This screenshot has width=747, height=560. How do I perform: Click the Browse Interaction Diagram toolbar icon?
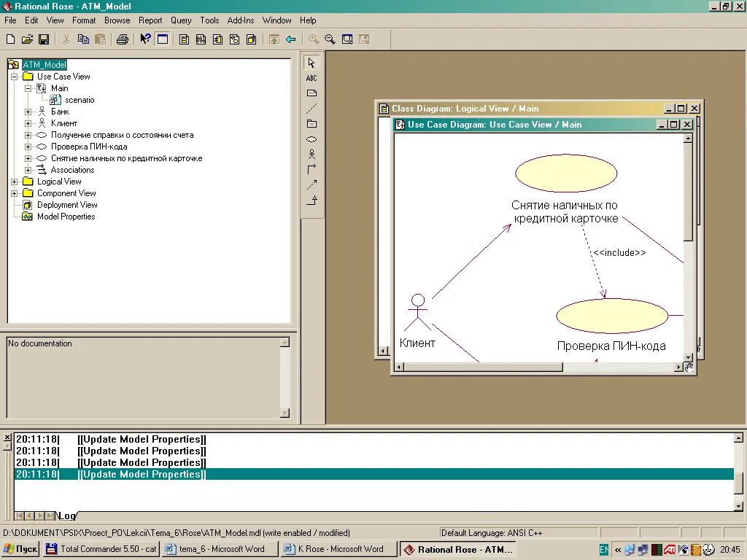click(x=201, y=39)
